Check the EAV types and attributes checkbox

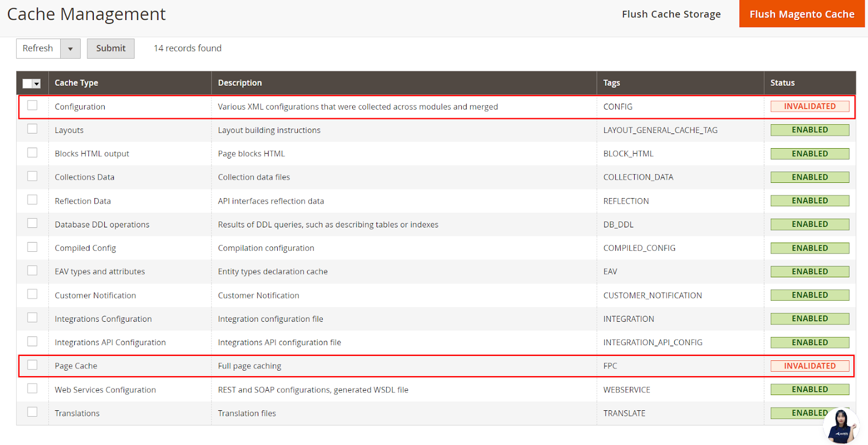click(x=33, y=270)
